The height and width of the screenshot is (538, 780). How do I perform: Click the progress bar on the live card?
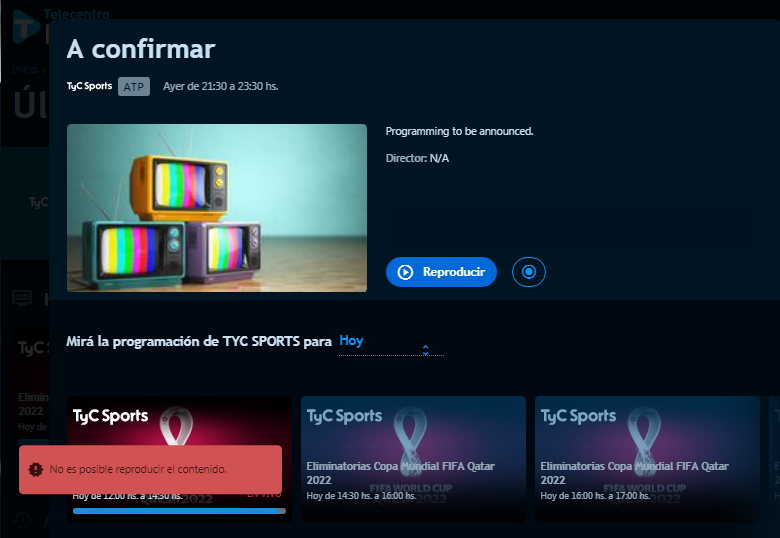179,511
